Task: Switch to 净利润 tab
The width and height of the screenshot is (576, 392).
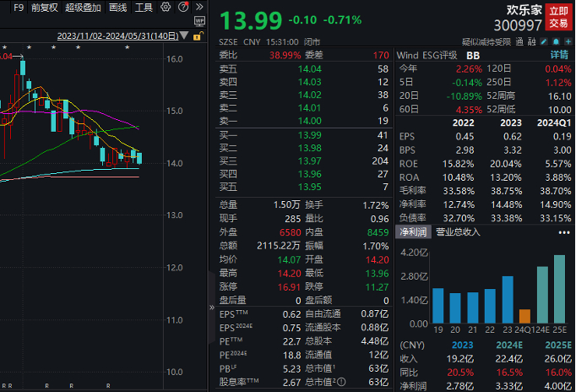Action: coord(414,231)
